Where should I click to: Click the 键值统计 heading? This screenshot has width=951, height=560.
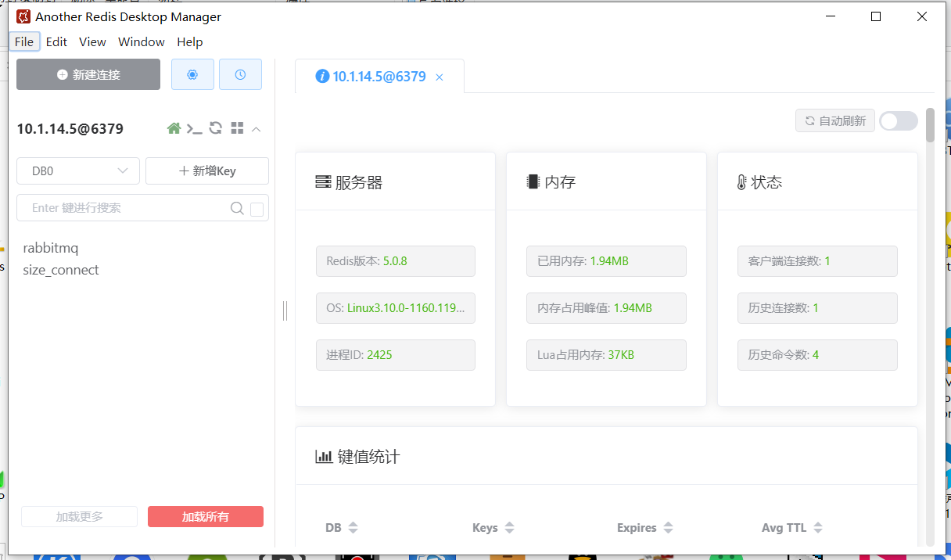[357, 457]
